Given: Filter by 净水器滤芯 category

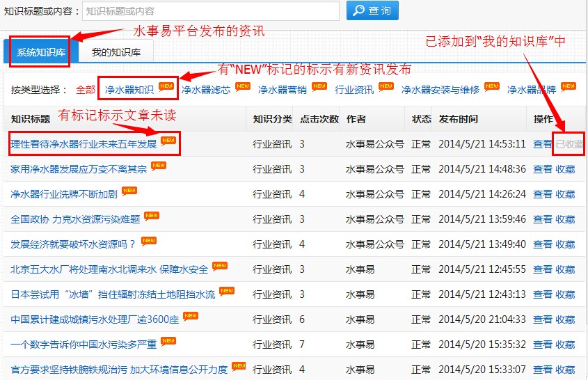Looking at the screenshot, I should 205,90.
